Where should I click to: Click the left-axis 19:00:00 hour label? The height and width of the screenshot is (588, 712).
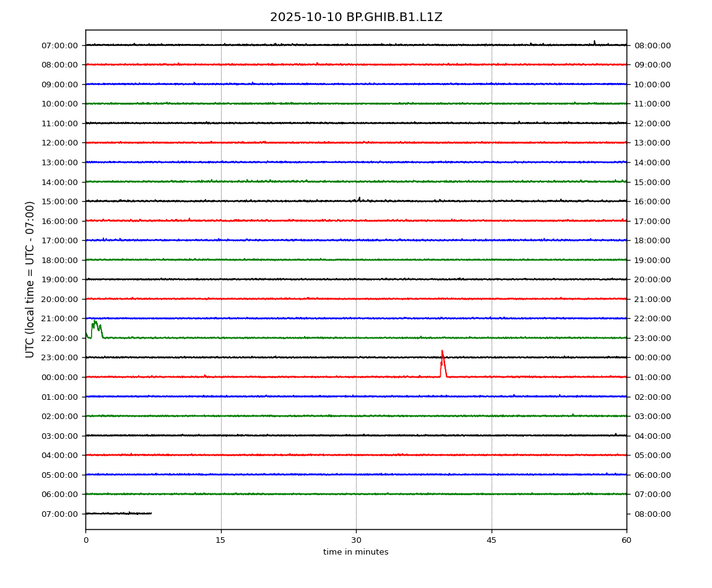[60, 280]
